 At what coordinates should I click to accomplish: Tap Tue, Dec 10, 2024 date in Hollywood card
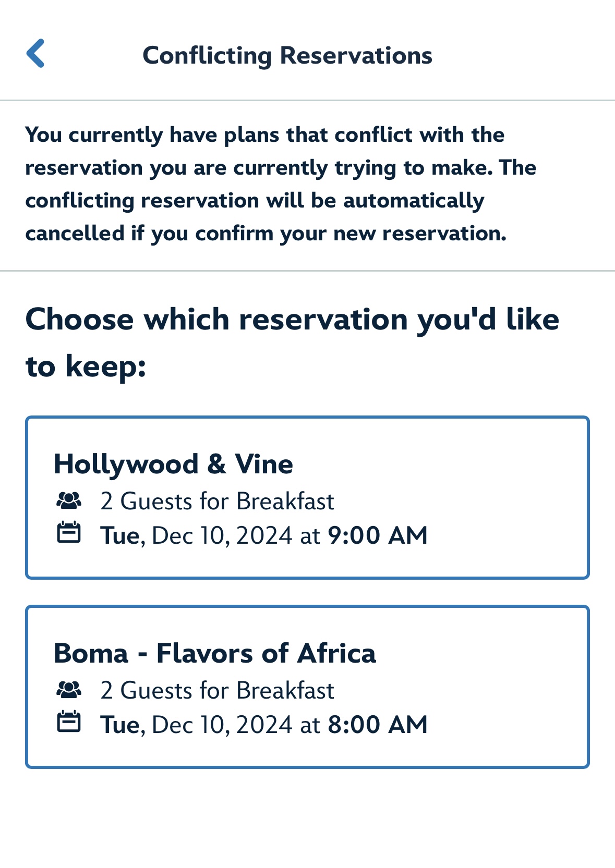[x=196, y=535]
